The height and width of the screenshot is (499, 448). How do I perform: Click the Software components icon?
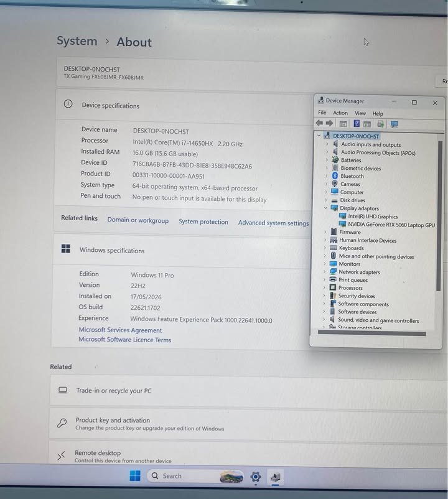coord(333,303)
